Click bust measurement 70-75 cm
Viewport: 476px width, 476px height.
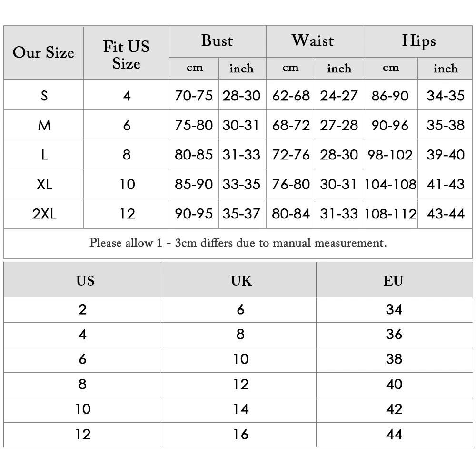(x=194, y=96)
